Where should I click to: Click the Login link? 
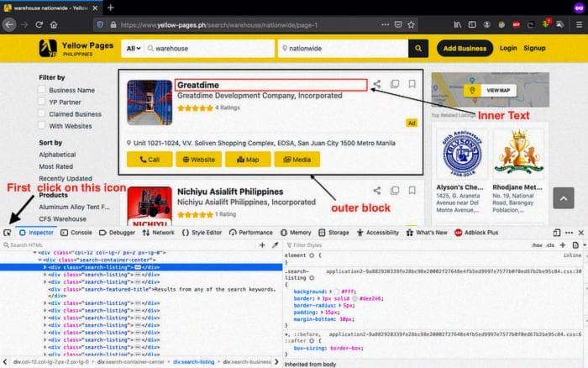508,48
